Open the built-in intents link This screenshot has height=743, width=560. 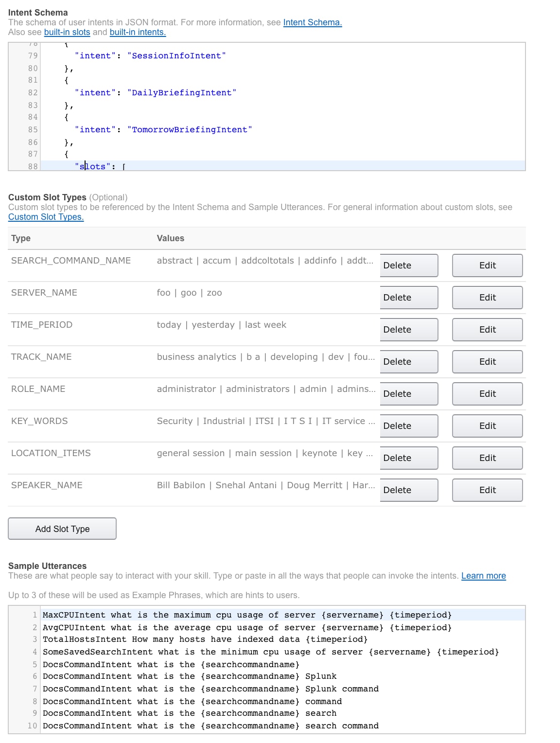coord(138,32)
